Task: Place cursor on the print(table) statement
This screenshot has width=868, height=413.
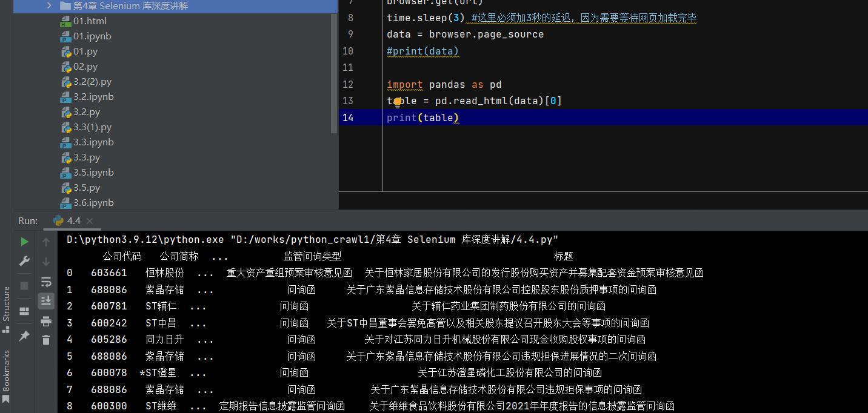Action: point(422,117)
